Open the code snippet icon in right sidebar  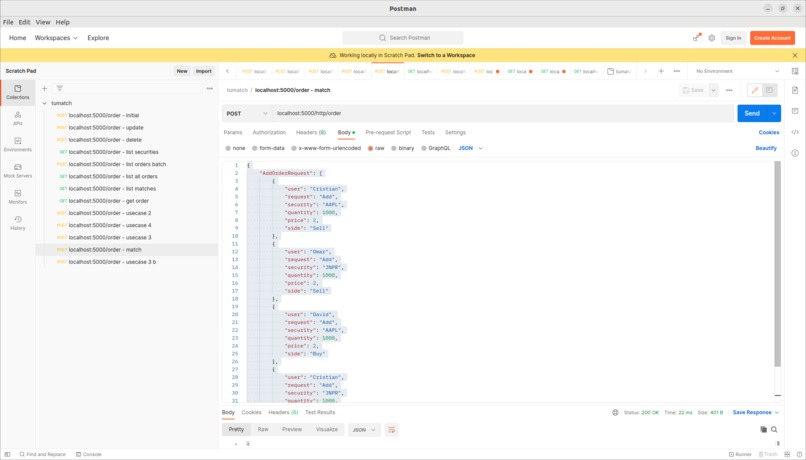795,132
